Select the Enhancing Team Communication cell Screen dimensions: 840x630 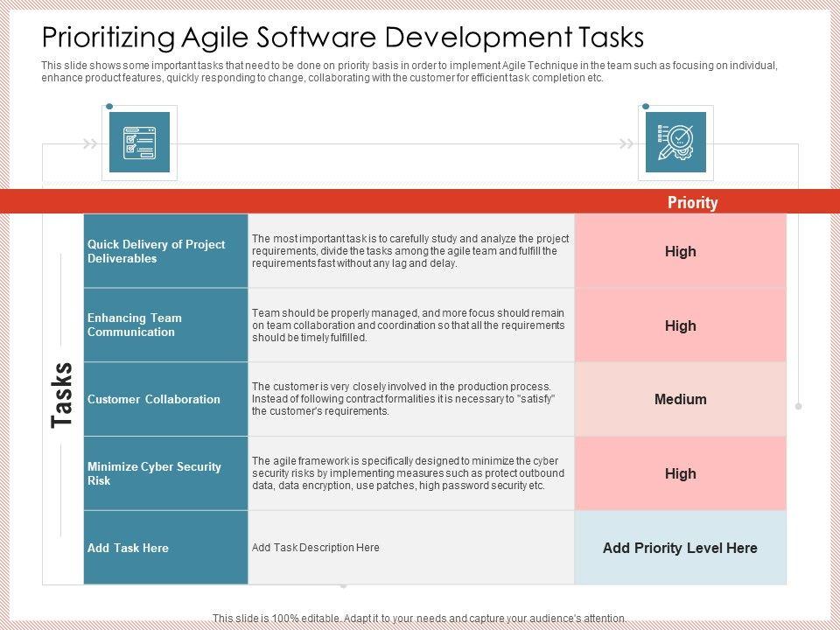coord(165,325)
